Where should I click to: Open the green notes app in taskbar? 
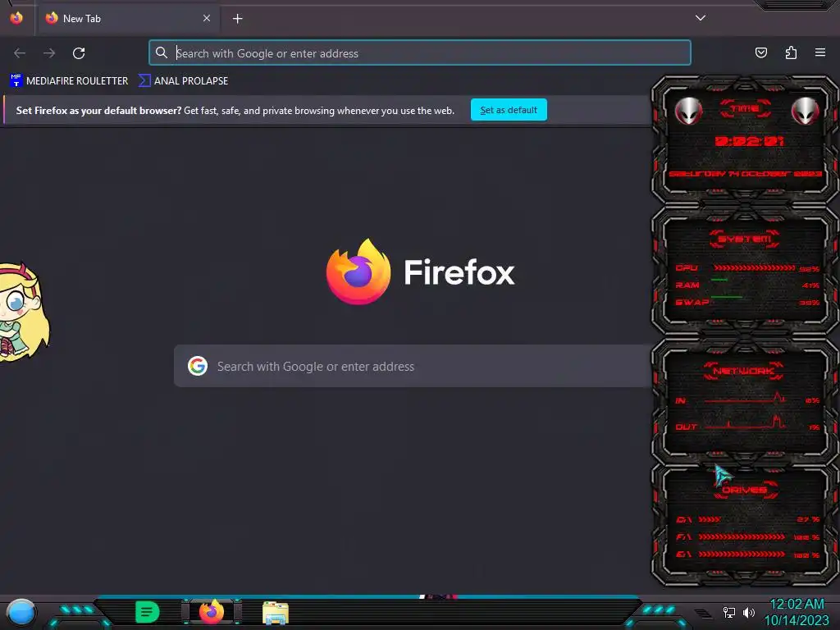[x=147, y=612]
